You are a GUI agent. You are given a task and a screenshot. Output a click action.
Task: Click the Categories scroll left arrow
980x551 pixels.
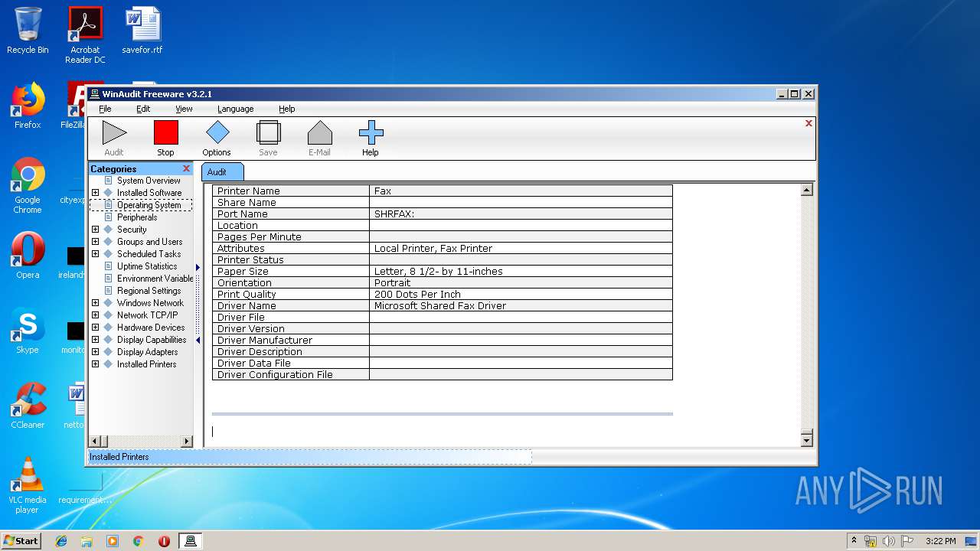coord(95,441)
